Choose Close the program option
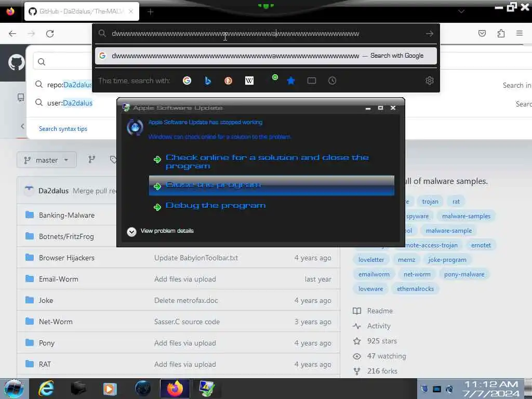The height and width of the screenshot is (399, 532). 271,185
